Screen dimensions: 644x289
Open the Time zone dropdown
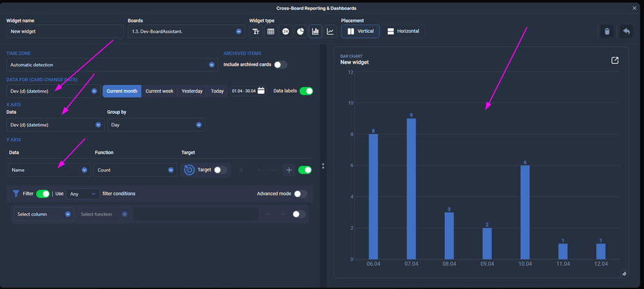point(112,65)
